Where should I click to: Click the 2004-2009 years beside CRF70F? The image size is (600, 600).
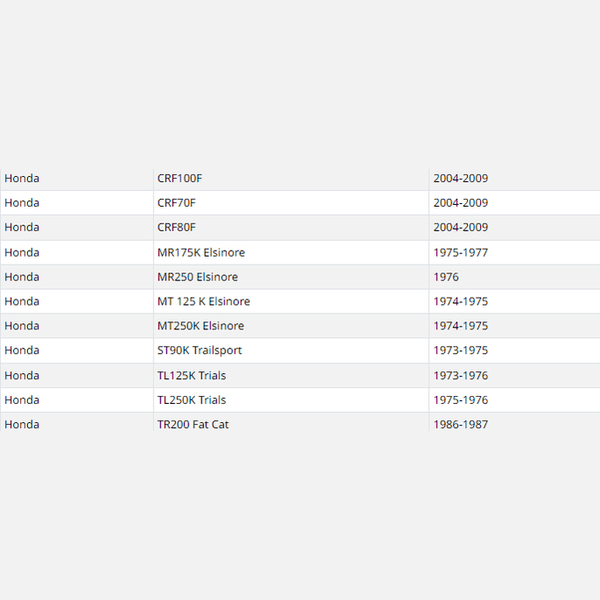click(x=461, y=203)
